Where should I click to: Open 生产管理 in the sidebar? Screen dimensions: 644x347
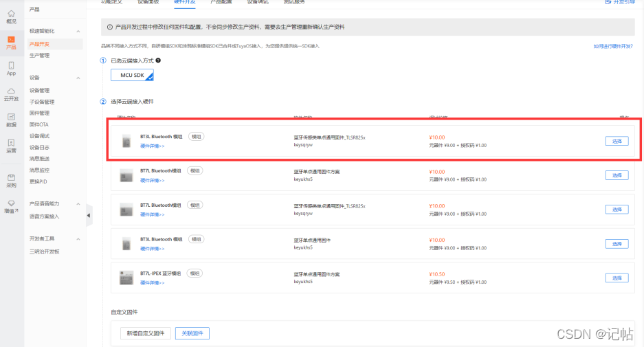click(39, 56)
